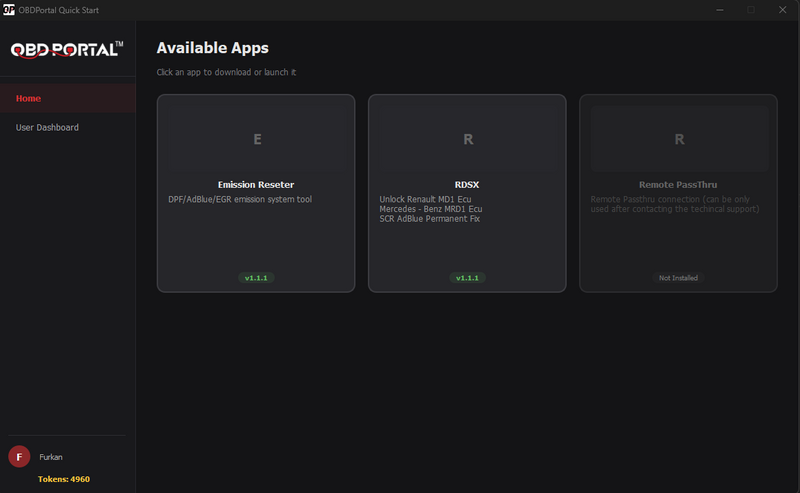Click RDSX v1.1.1 version badge
Image resolution: width=800 pixels, height=493 pixels.
point(467,278)
